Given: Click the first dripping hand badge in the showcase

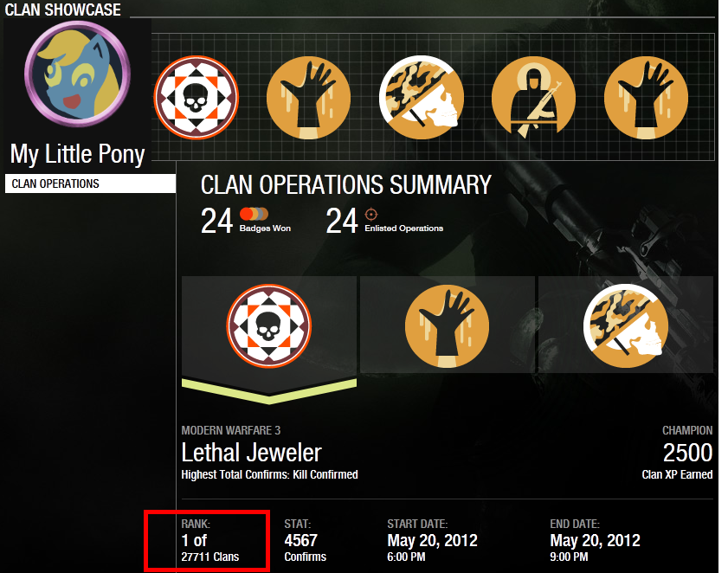Looking at the screenshot, I should coord(309,98).
